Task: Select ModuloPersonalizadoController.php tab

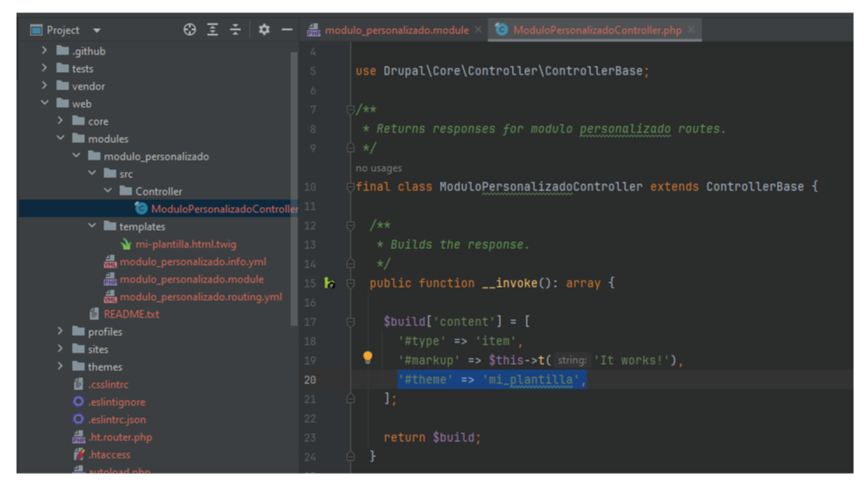Action: tap(597, 30)
